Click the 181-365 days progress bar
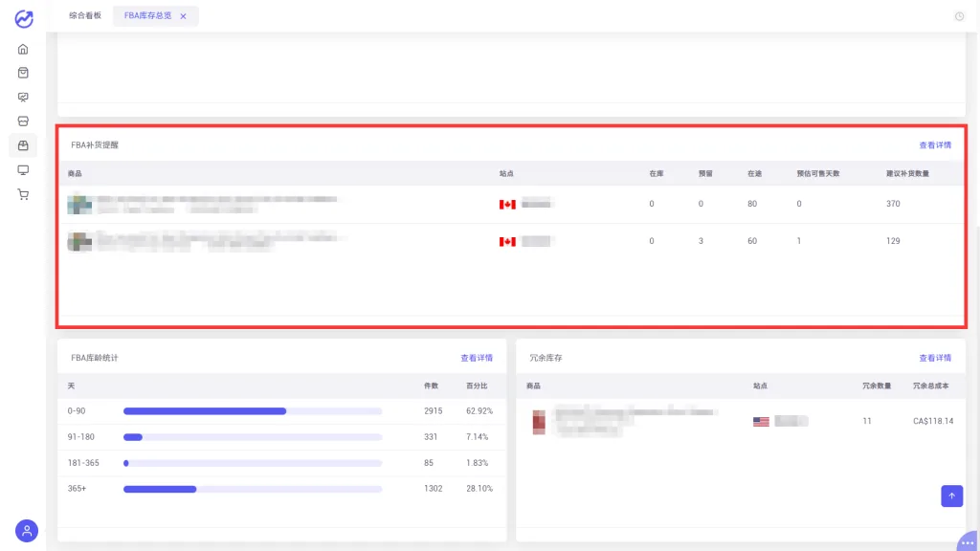 click(x=253, y=463)
